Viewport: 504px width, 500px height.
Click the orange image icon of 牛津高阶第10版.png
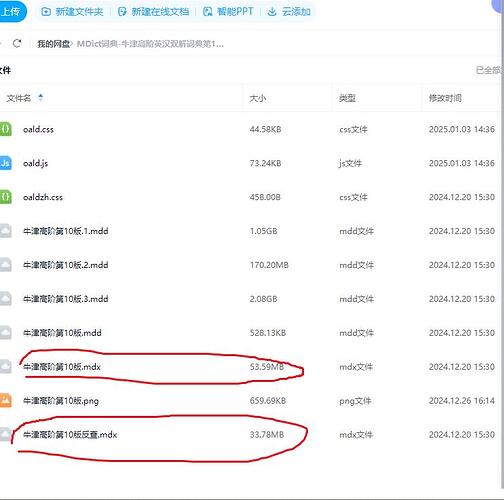pos(5,401)
